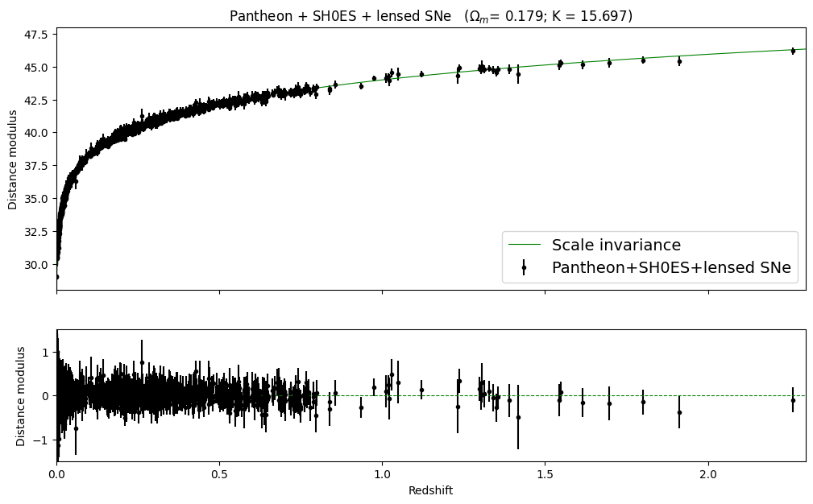Click the residual panel '−1' tick label
The height and width of the screenshot is (504, 813).
[41, 440]
